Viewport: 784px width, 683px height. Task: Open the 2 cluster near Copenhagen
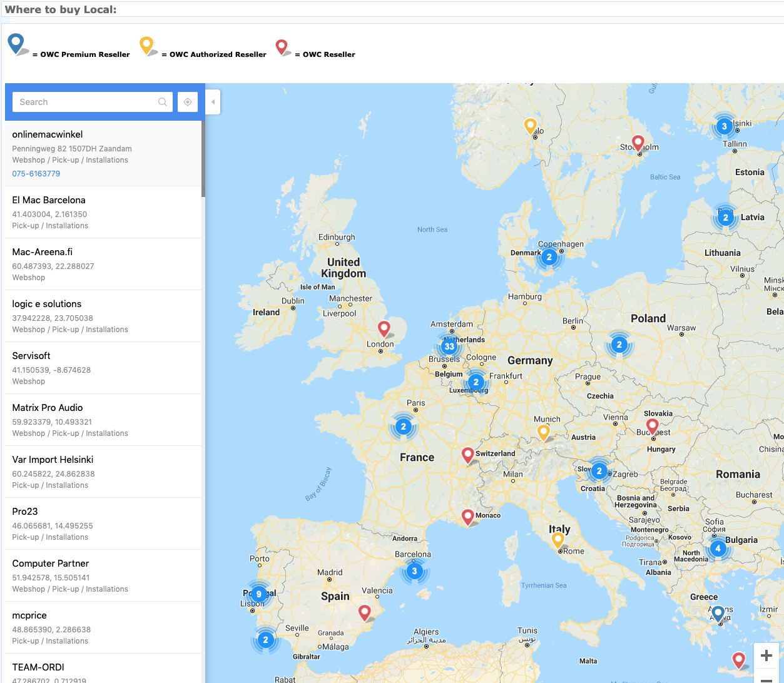pos(549,257)
